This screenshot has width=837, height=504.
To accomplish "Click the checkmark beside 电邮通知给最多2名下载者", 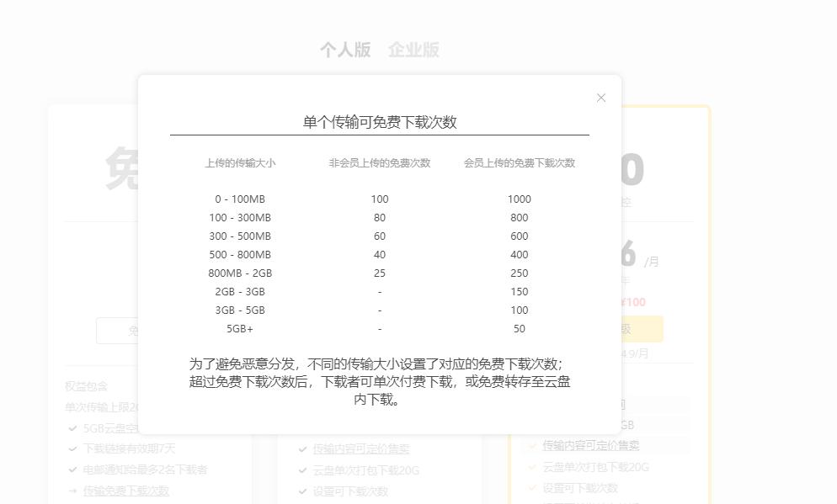I will coord(72,469).
